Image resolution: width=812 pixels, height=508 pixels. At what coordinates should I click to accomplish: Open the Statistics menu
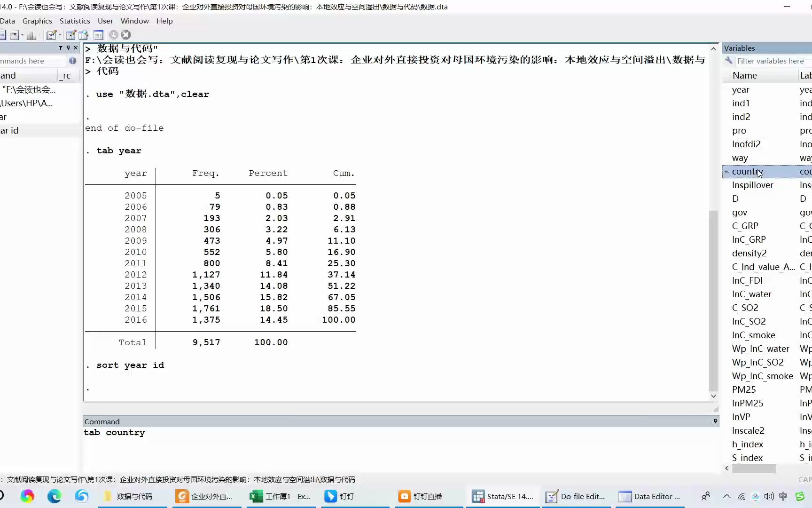(75, 21)
